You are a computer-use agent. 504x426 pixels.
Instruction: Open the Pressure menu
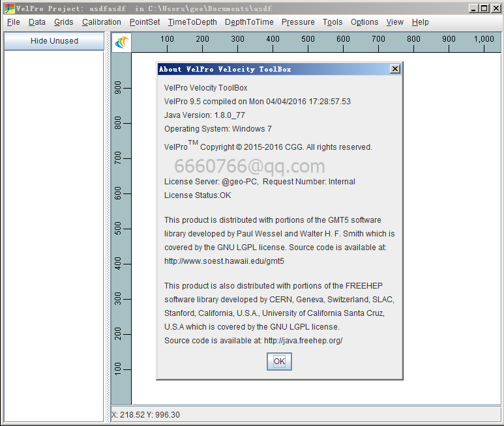pos(298,22)
